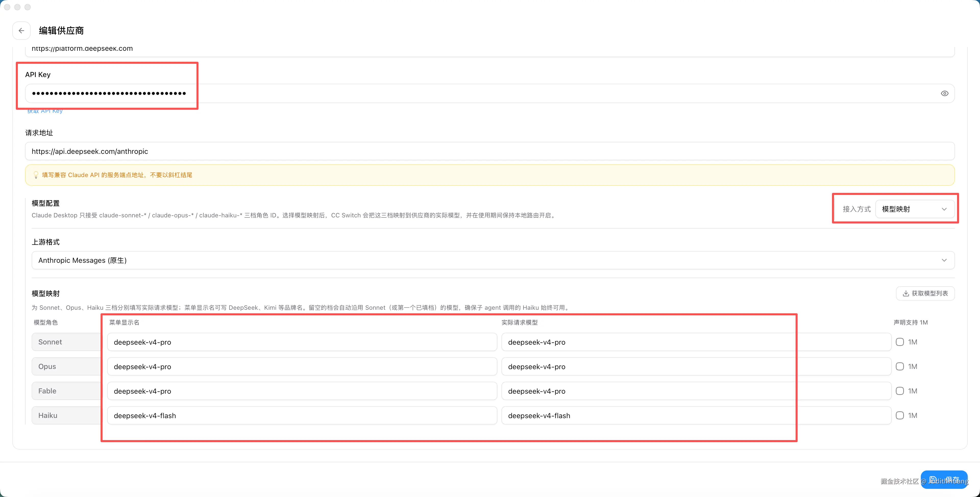The width and height of the screenshot is (980, 497).
Task: Enable 1M support for the Sonnet row
Action: point(900,342)
